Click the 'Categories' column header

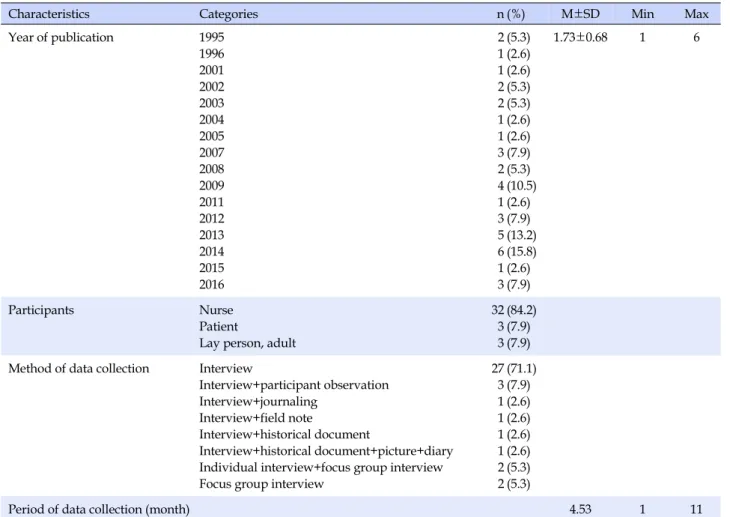[x=228, y=14]
